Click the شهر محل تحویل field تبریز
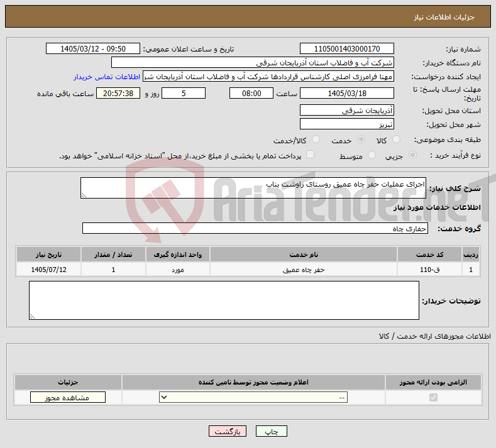This screenshot has width=496, height=448. point(346,124)
